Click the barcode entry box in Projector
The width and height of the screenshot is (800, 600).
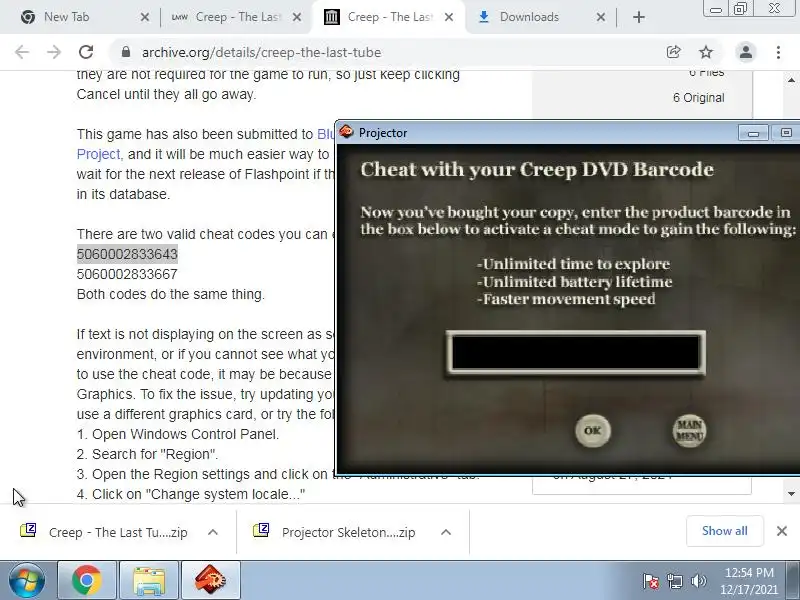pyautogui.click(x=576, y=352)
